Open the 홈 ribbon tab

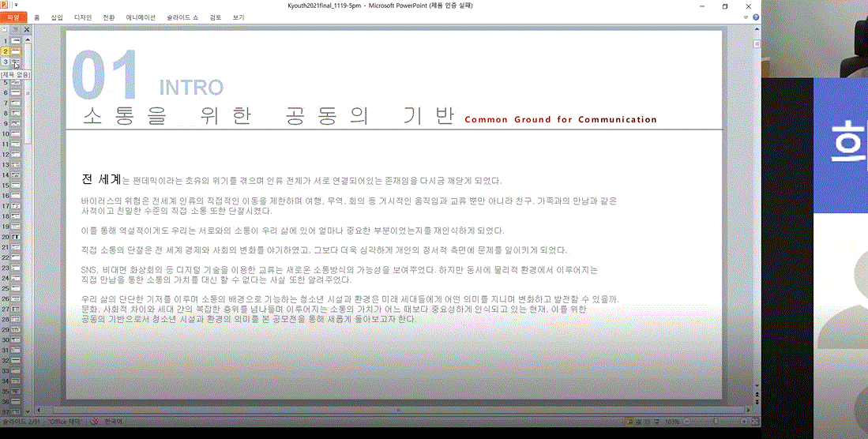[36, 17]
